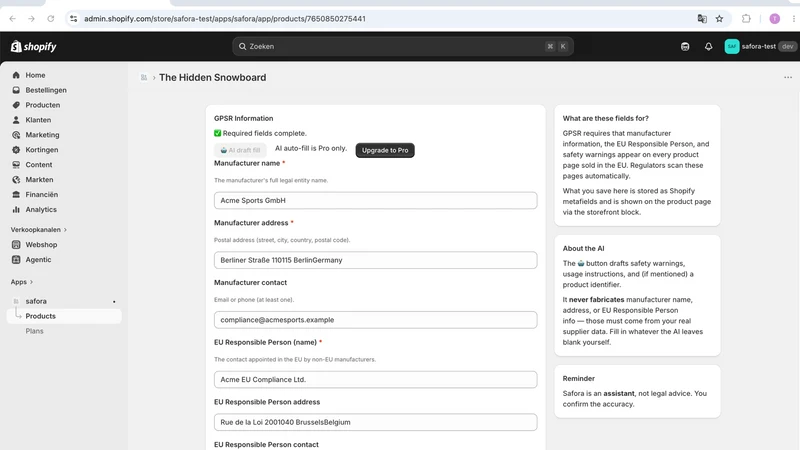
Task: Click the Kortingen discount badge icon
Action: (16, 149)
